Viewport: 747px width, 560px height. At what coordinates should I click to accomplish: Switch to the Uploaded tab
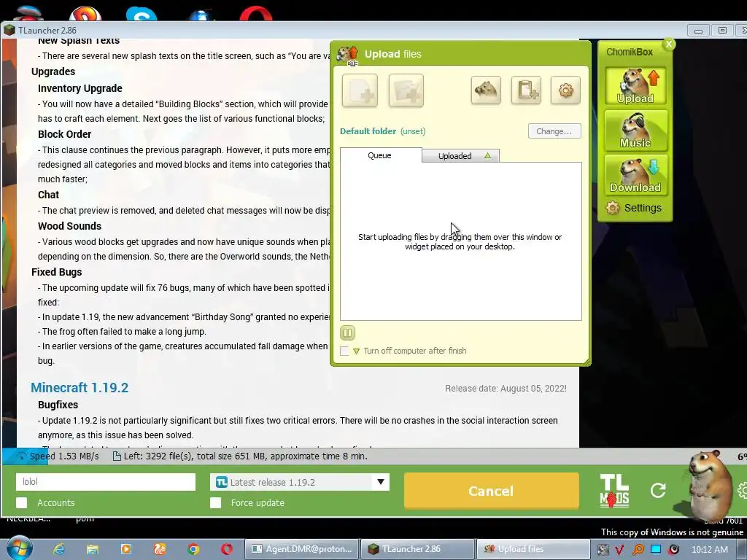pyautogui.click(x=460, y=156)
